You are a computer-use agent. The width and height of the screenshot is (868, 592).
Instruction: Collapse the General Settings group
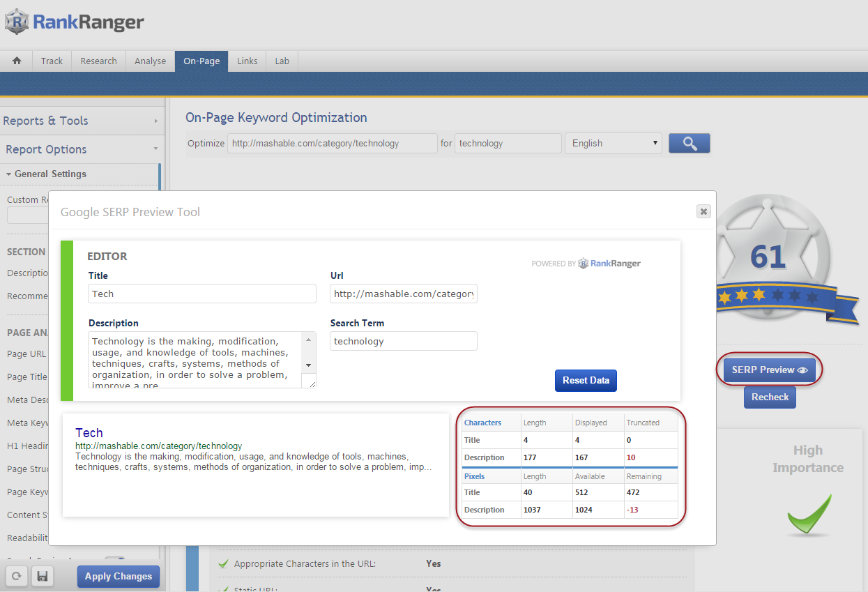click(x=50, y=174)
